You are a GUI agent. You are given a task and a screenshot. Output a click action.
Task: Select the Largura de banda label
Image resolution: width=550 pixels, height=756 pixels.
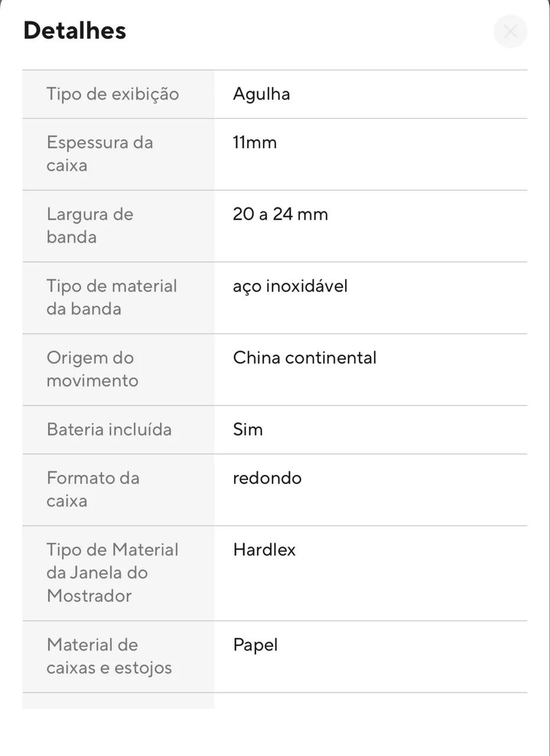[x=90, y=226]
